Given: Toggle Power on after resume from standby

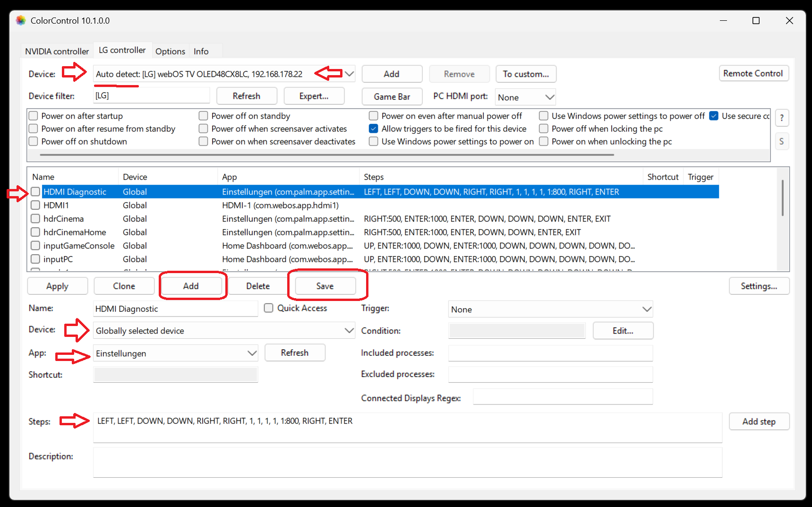Looking at the screenshot, I should point(34,129).
